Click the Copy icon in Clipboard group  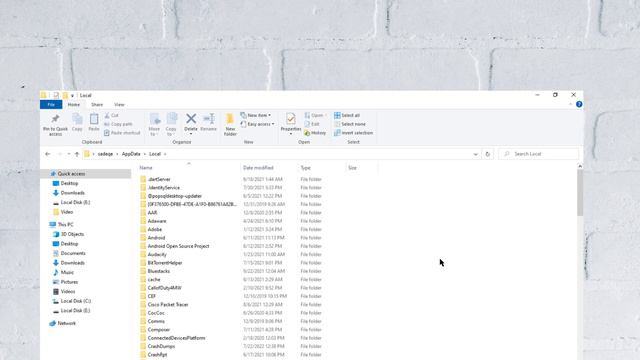77,119
